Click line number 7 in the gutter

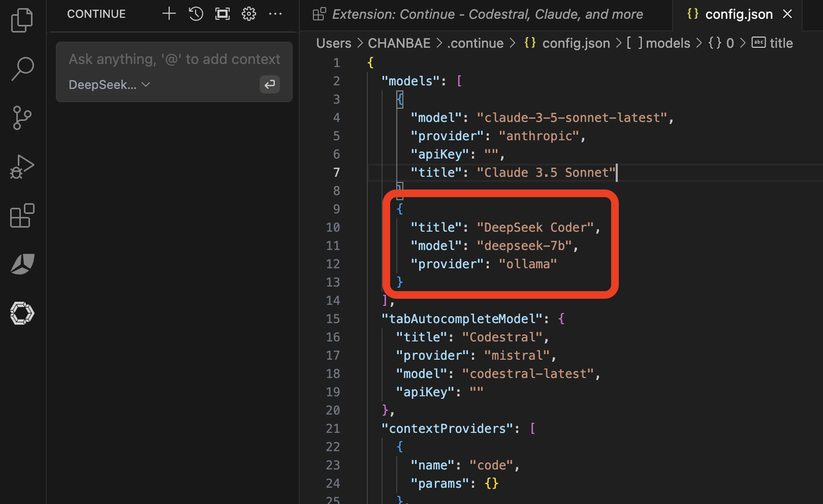(x=336, y=172)
